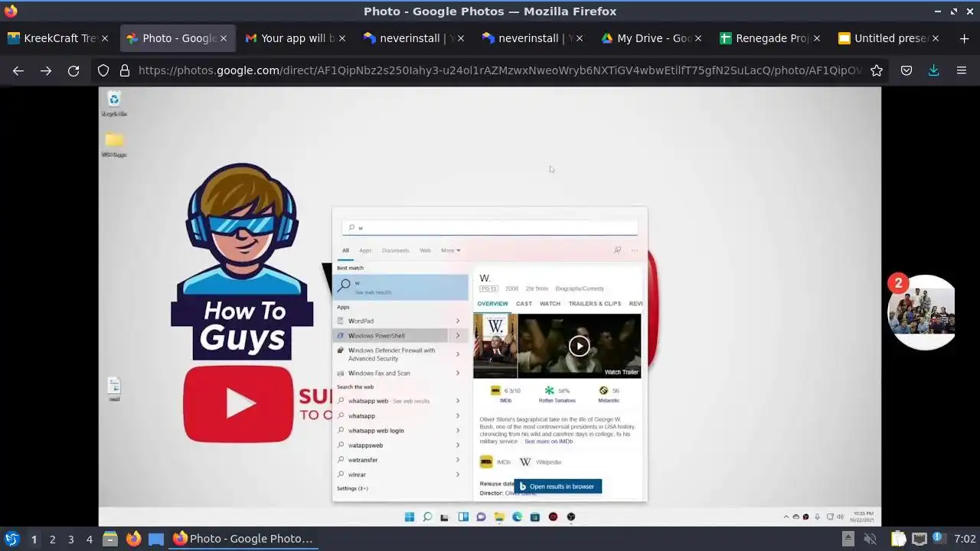Close the Photo - Google tab

pyautogui.click(x=224, y=38)
